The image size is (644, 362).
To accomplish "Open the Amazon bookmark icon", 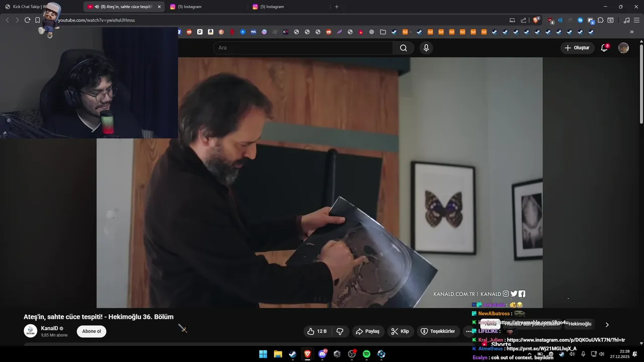I will [210, 32].
